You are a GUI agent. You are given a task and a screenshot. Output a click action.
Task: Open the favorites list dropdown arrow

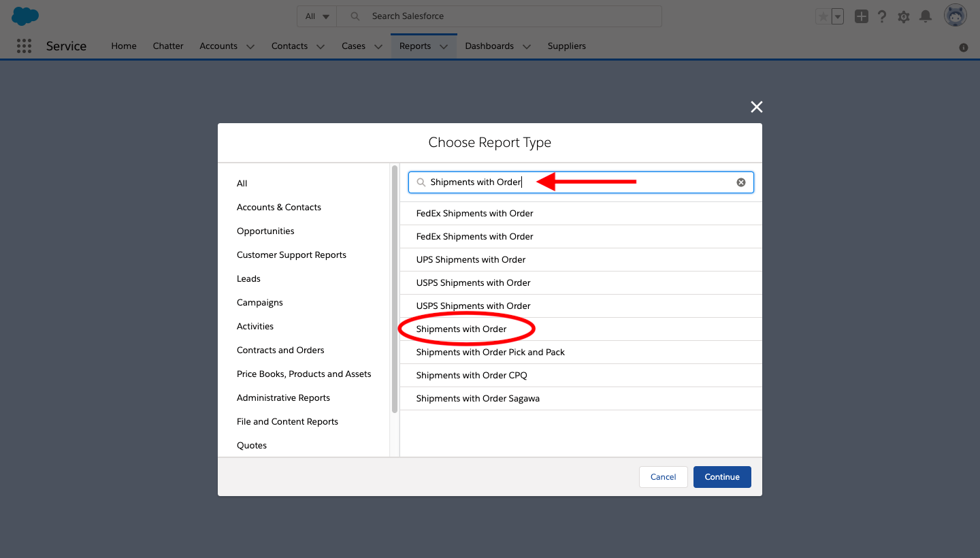838,16
